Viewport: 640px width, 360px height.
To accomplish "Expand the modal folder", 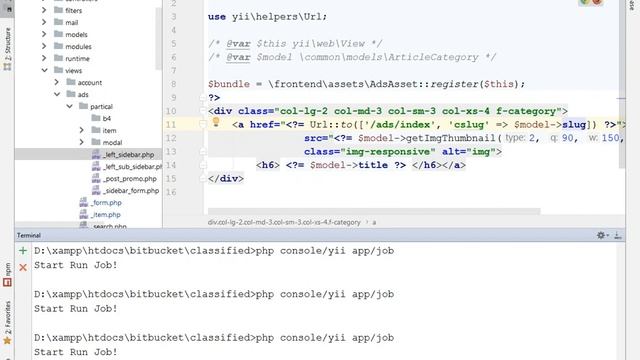I will point(82,142).
